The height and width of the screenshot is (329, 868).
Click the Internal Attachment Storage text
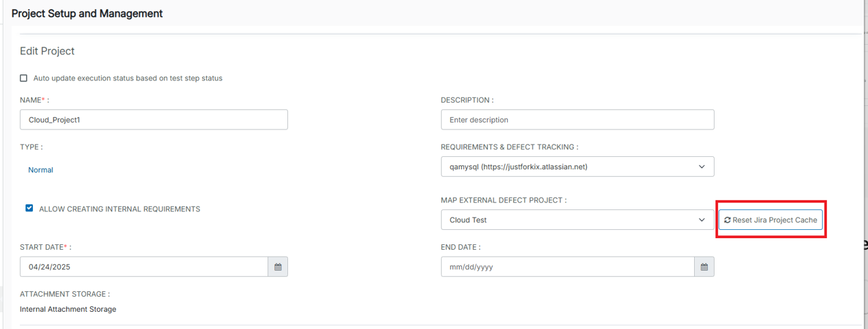click(68, 310)
